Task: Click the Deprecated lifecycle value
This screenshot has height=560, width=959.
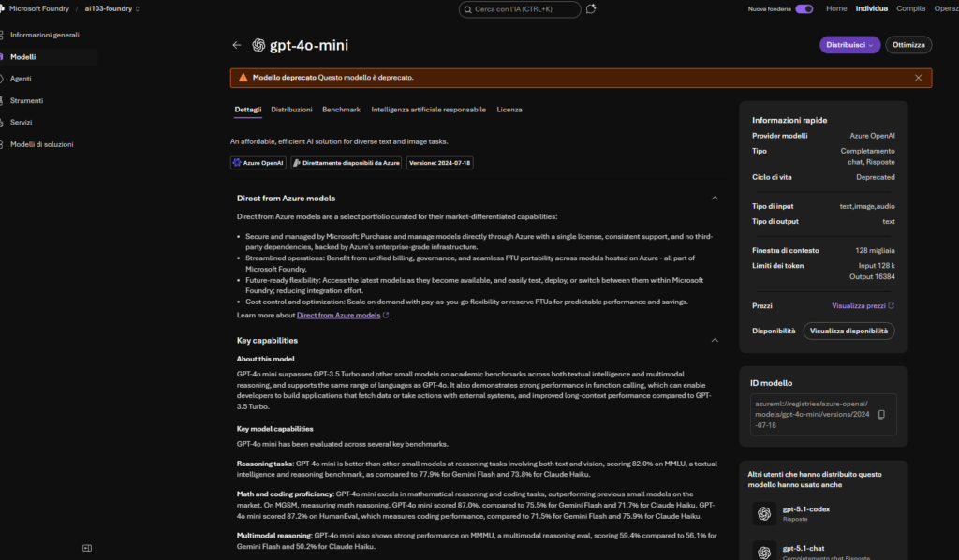Action: (876, 177)
